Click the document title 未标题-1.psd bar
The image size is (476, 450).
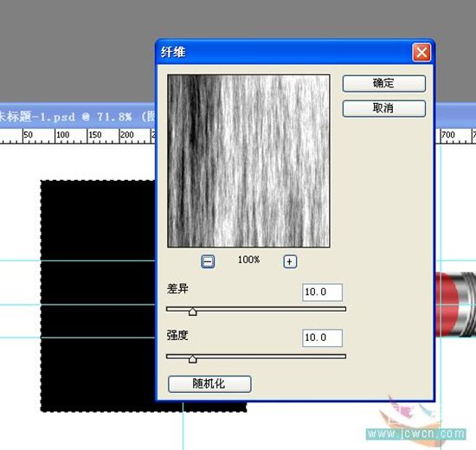[77, 117]
